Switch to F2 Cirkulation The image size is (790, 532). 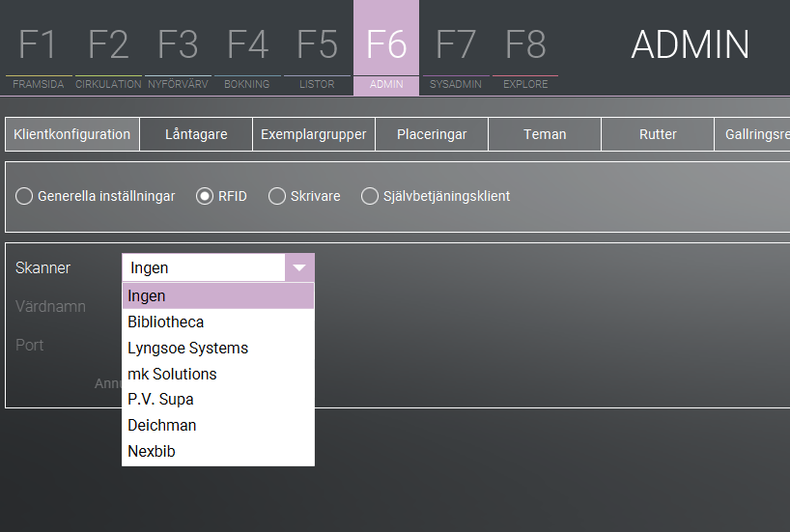[x=108, y=48]
